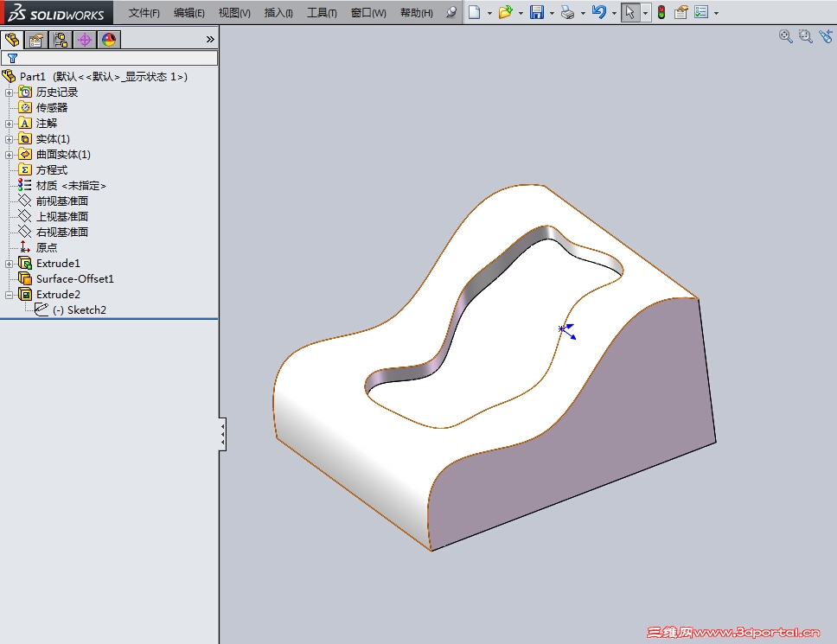Open the 帮助(H) menu
Viewport: 837px width, 644px height.
pos(417,13)
